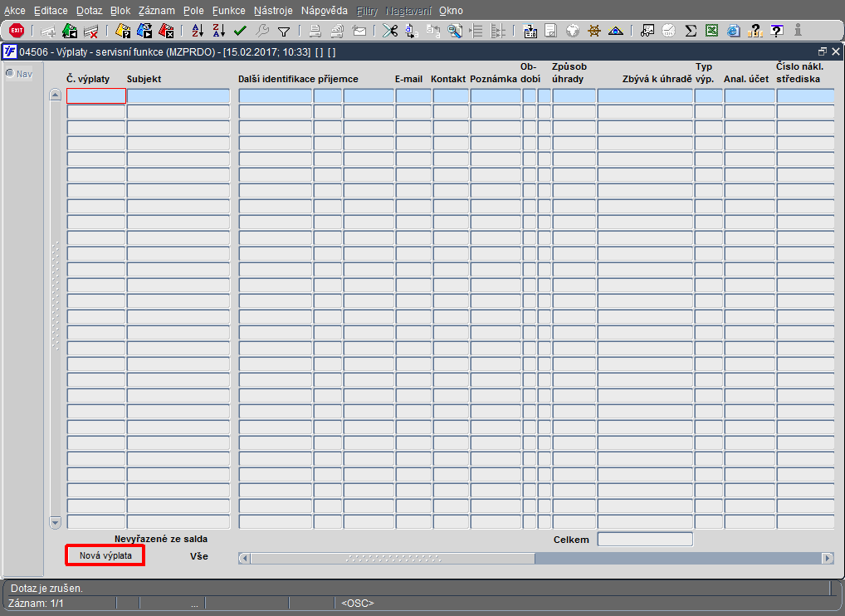Sort ascending with A-Z icon

[x=198, y=32]
